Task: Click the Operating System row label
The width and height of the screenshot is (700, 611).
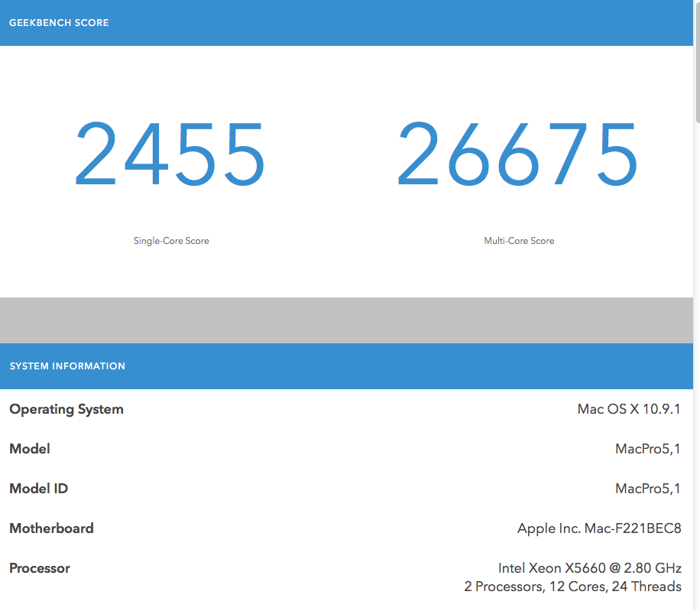Action: [66, 410]
